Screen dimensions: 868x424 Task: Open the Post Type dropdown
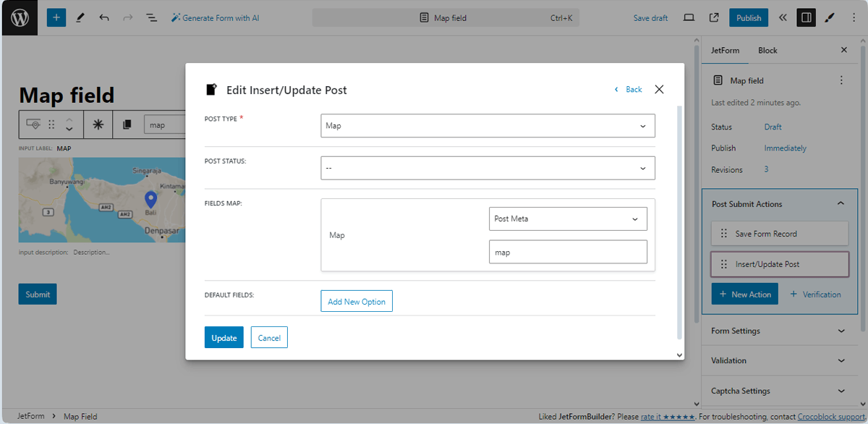click(x=488, y=126)
